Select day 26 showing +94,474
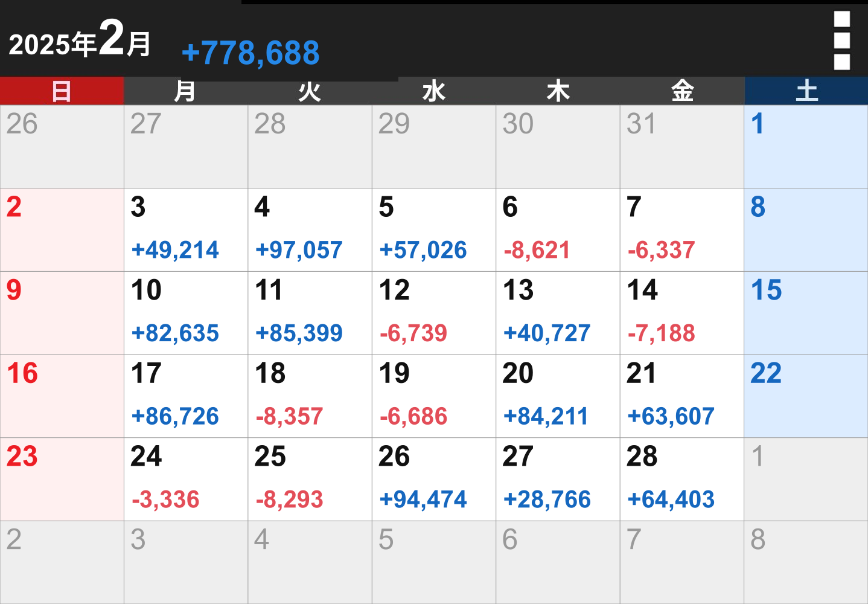This screenshot has width=868, height=604. (x=434, y=480)
